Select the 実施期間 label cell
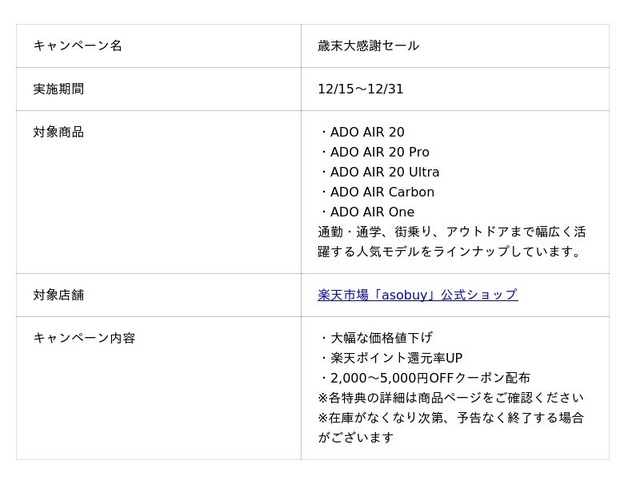Screen dimensions: 640x484 [58, 89]
